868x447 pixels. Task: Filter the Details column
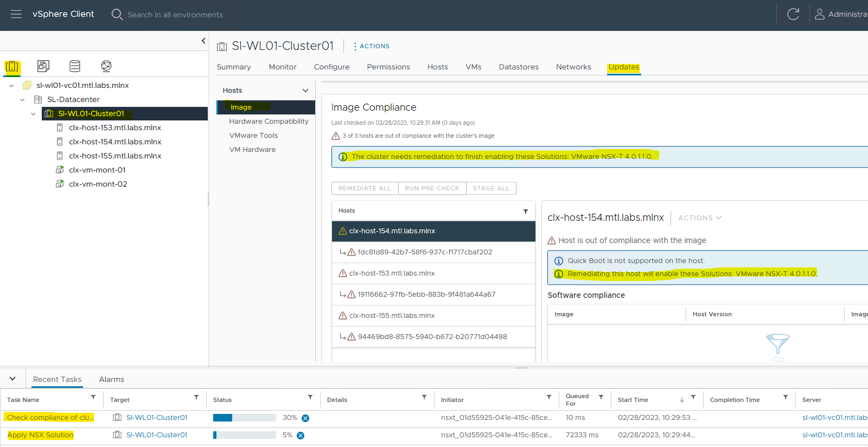pos(424,398)
